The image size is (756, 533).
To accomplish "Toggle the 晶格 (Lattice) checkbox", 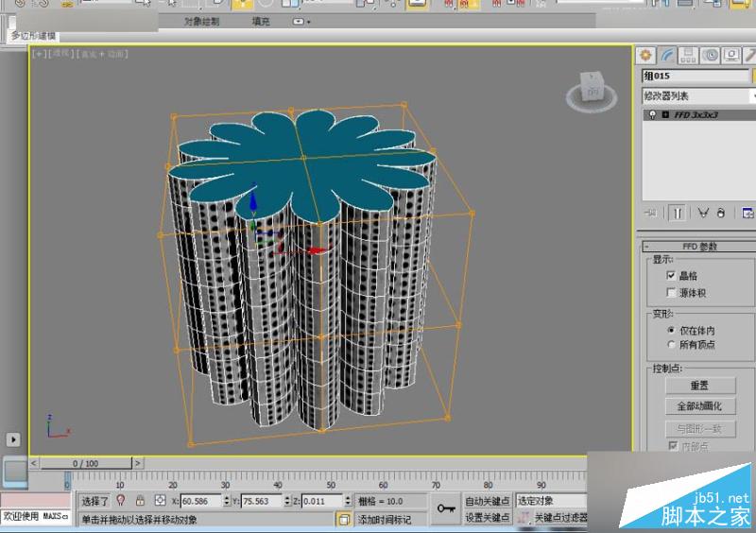I will pos(671,275).
